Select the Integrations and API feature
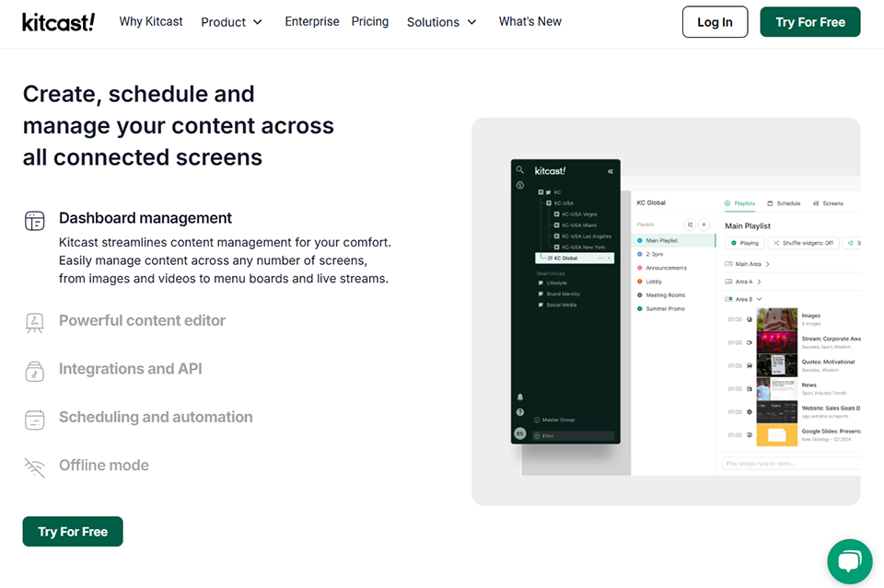This screenshot has width=884, height=588. click(x=130, y=368)
